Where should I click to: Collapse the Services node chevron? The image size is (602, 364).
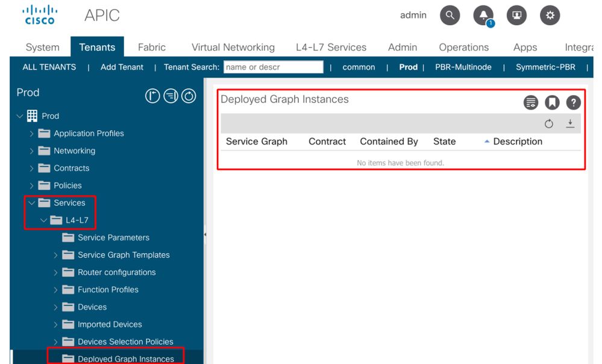click(31, 202)
